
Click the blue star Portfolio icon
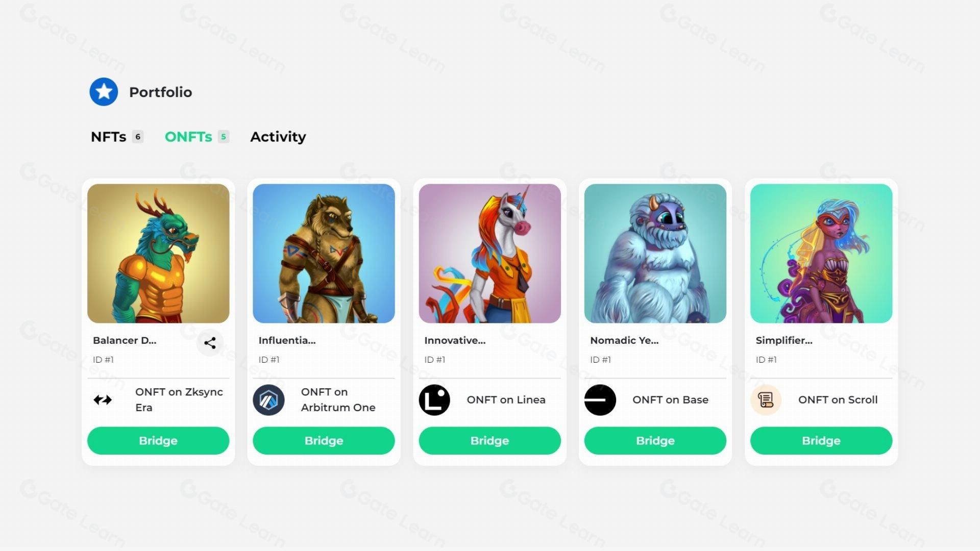(104, 92)
